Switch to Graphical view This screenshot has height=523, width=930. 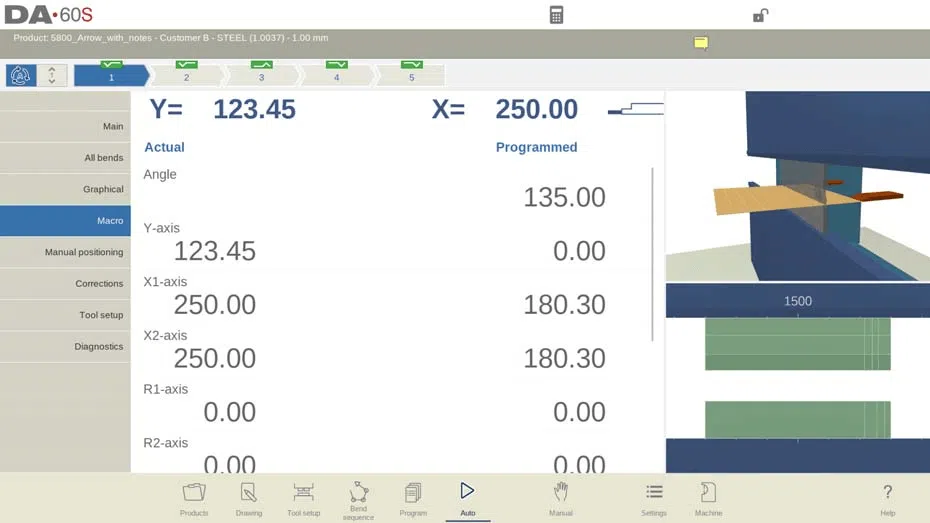point(65,189)
